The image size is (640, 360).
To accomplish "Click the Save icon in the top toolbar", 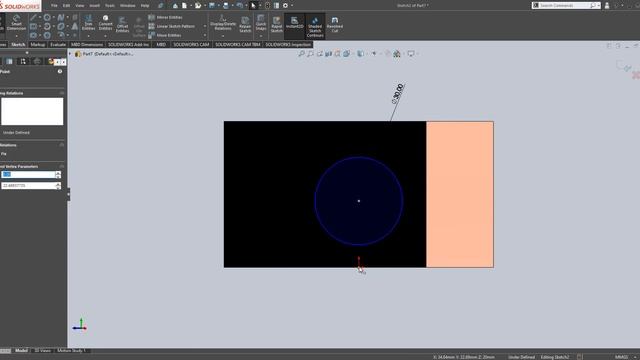I will [x=212, y=6].
